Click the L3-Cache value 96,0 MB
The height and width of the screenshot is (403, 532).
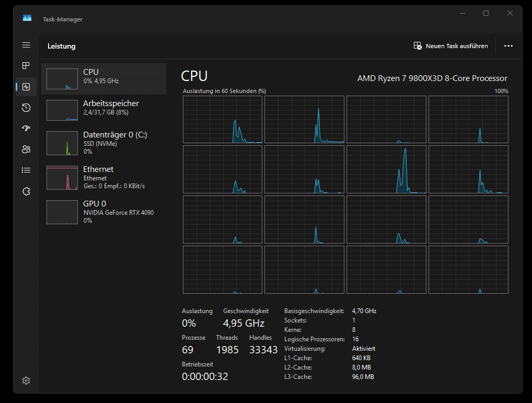click(x=363, y=377)
